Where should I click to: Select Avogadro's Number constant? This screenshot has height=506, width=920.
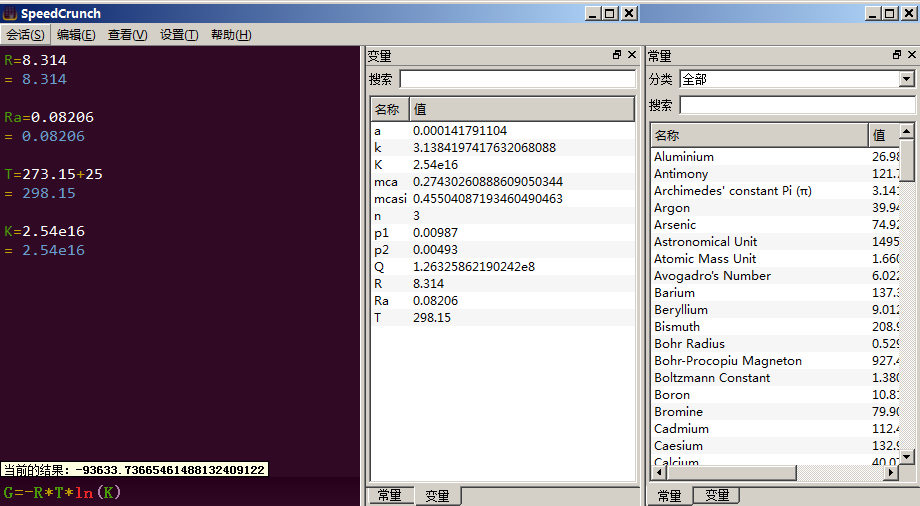pyautogui.click(x=775, y=276)
